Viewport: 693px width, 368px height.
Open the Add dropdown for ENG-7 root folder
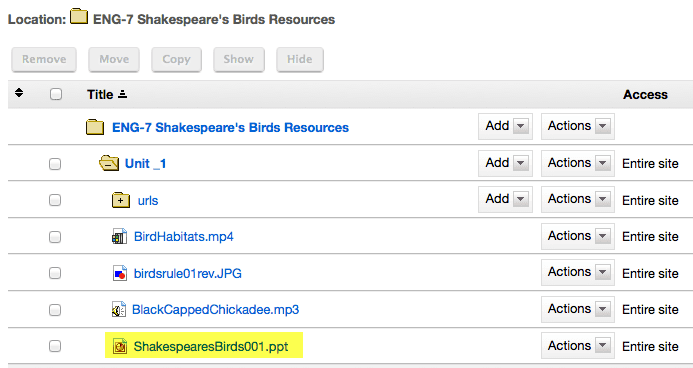(x=505, y=126)
